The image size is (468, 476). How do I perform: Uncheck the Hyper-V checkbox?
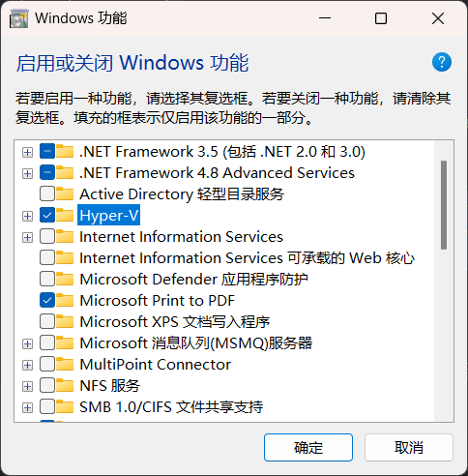47,215
